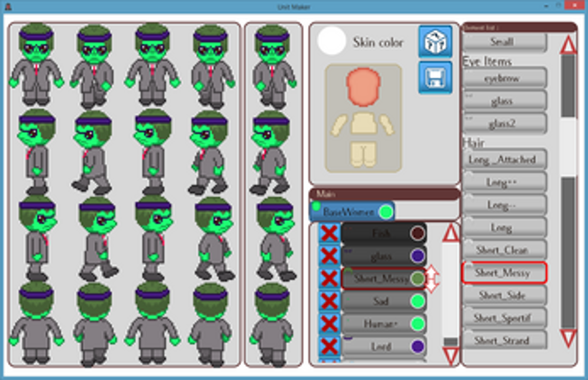This screenshot has width=588, height=380.
Task: Choose the Long_Attached hair style
Action: tap(504, 160)
